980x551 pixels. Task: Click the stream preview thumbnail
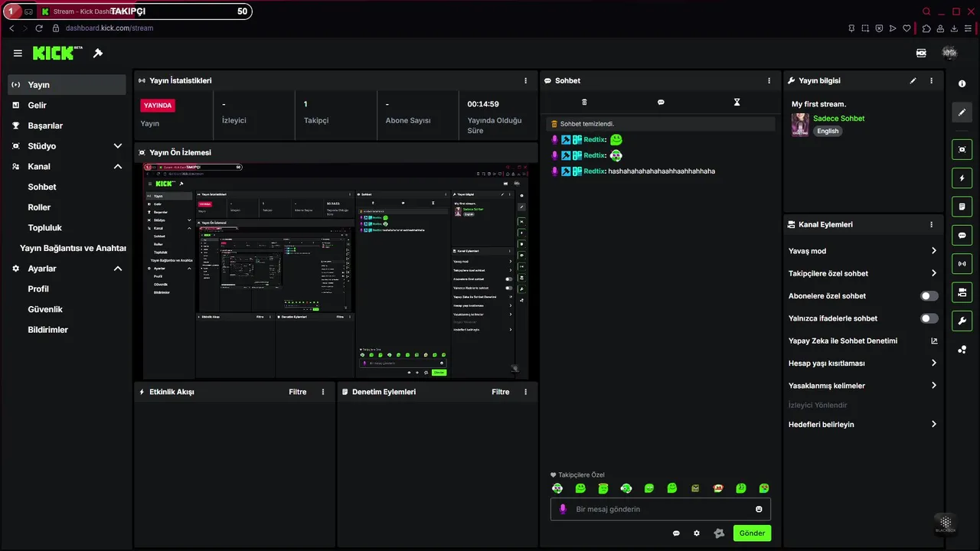pos(335,270)
